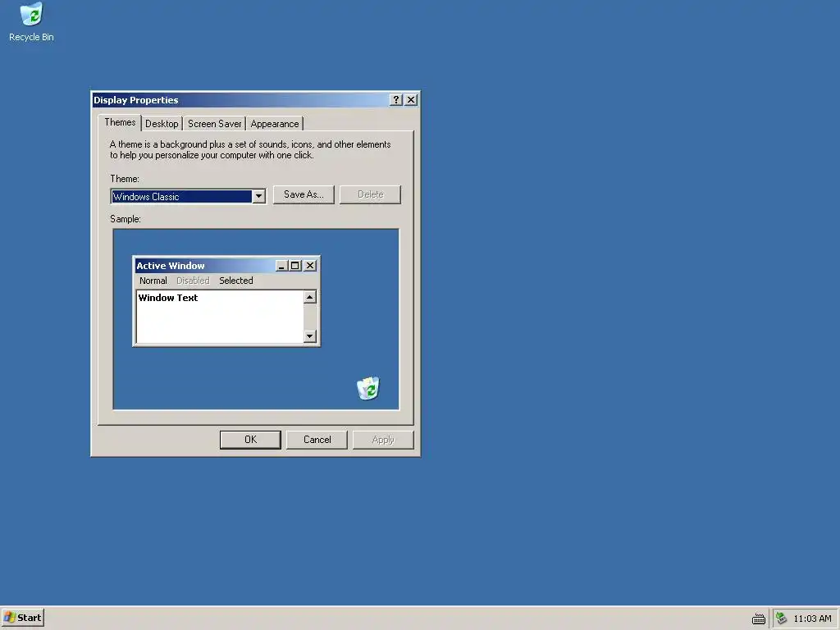Open the Screen Saver tab

(214, 124)
